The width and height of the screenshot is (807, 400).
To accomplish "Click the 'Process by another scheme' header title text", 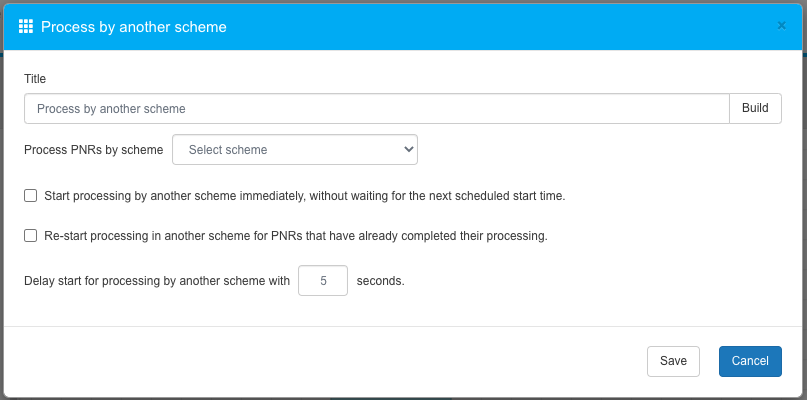I will (x=133, y=27).
